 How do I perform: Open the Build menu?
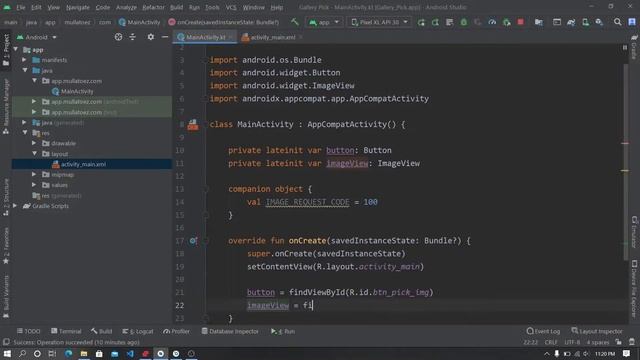click(176, 7)
